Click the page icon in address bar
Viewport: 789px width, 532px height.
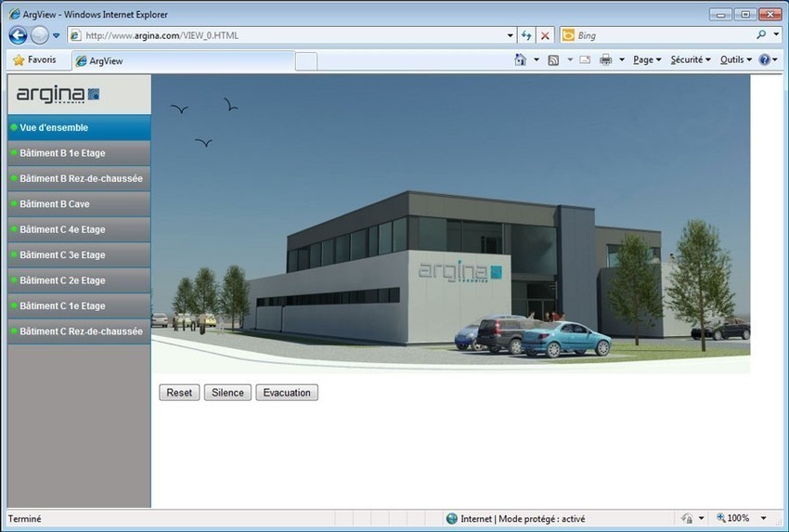click(x=75, y=35)
